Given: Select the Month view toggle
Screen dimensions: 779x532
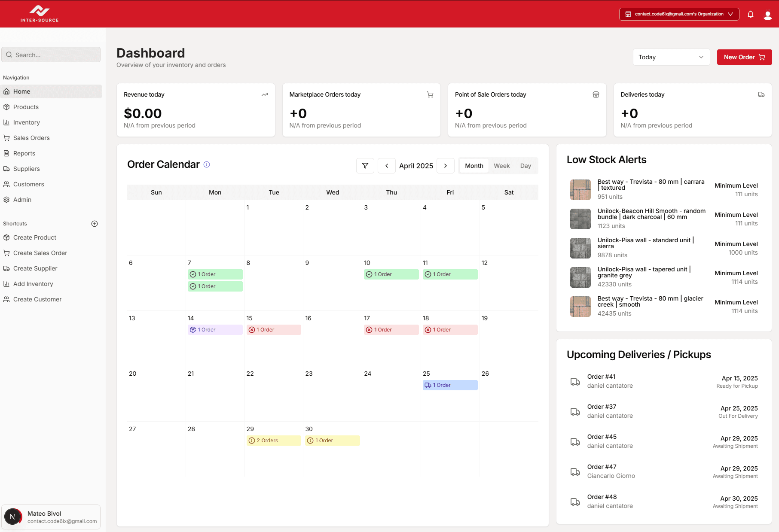Looking at the screenshot, I should click(x=474, y=166).
